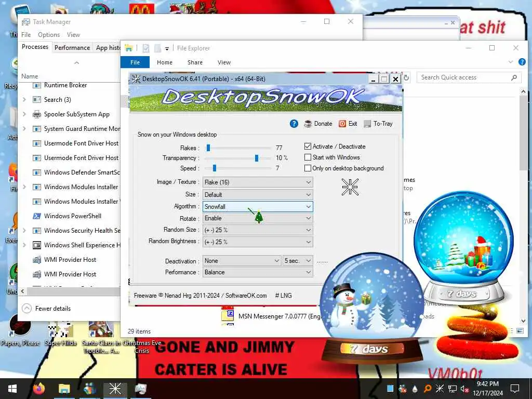532x399 pixels.
Task: Click the taskbar clock 9:42 PM
Action: click(x=487, y=384)
